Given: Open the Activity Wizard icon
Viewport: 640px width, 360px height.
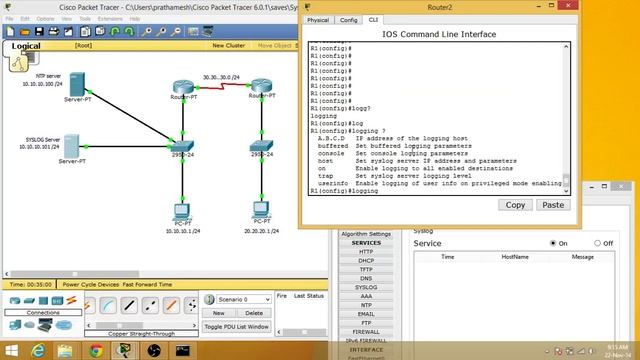Looking at the screenshot, I should click(69, 31).
